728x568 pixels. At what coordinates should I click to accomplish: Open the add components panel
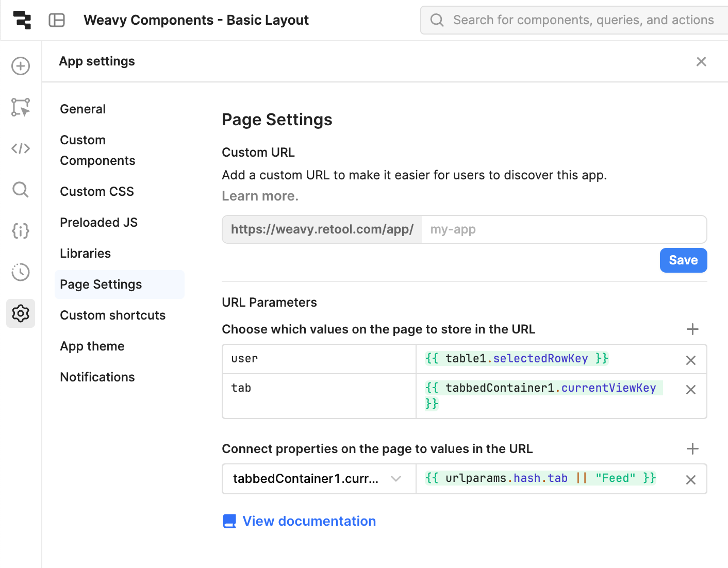20,66
